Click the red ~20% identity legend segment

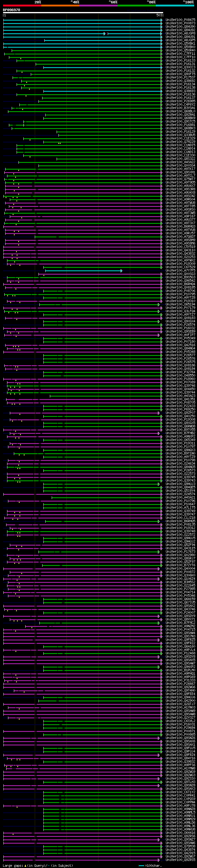pos(22,6)
